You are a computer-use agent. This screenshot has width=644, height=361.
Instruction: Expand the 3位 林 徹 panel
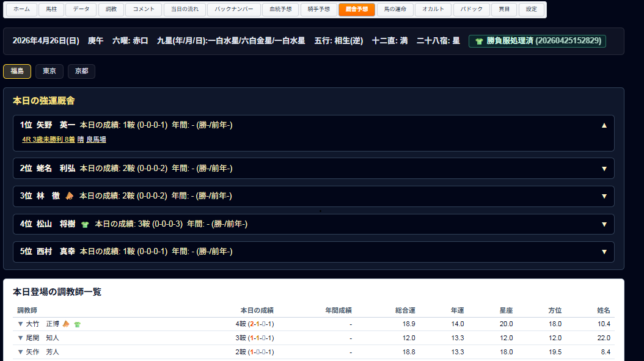coord(604,196)
